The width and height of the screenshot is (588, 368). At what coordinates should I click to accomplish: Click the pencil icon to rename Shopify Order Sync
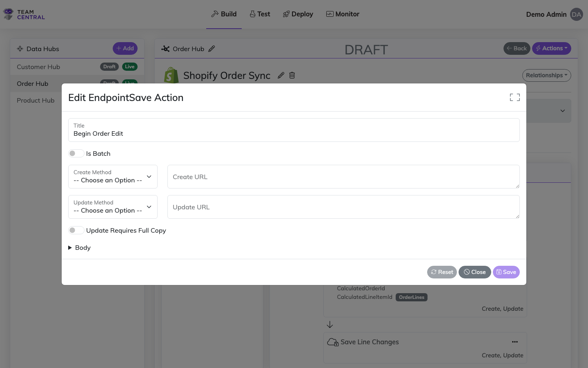point(281,75)
